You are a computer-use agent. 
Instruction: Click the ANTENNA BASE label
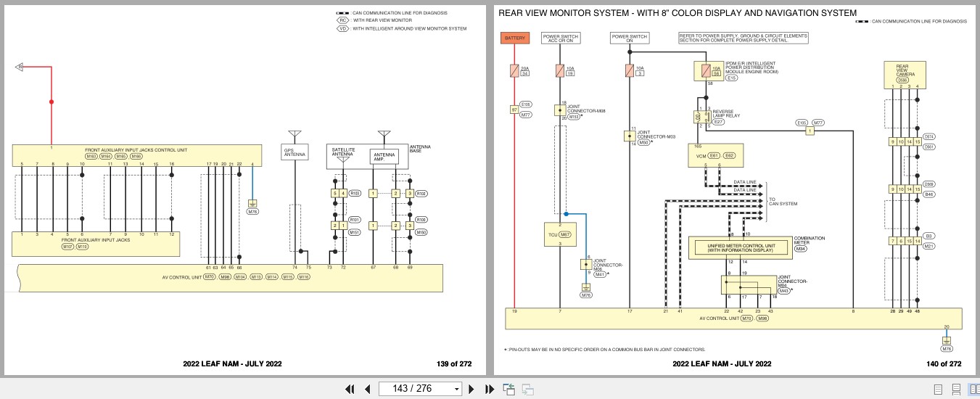(420, 149)
